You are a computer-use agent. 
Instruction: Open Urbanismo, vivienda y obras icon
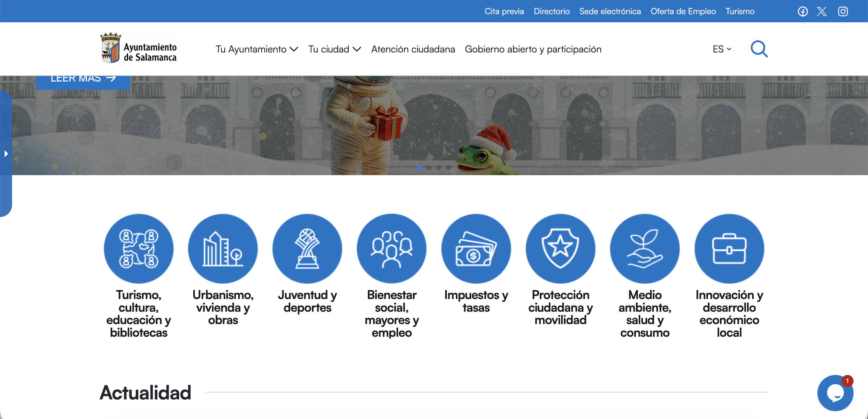click(x=223, y=248)
